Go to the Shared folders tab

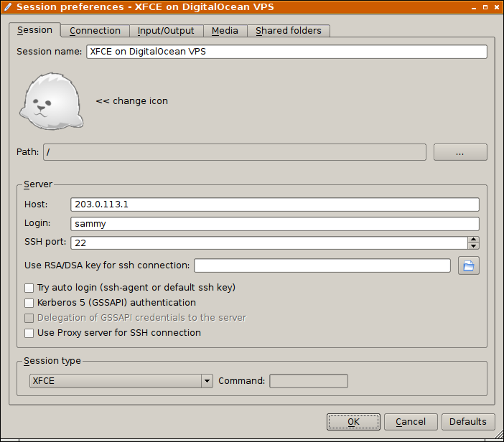[289, 31]
